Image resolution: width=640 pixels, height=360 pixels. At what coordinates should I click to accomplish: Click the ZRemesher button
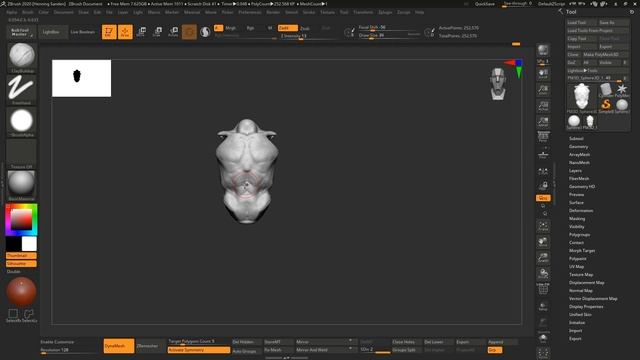click(x=150, y=346)
